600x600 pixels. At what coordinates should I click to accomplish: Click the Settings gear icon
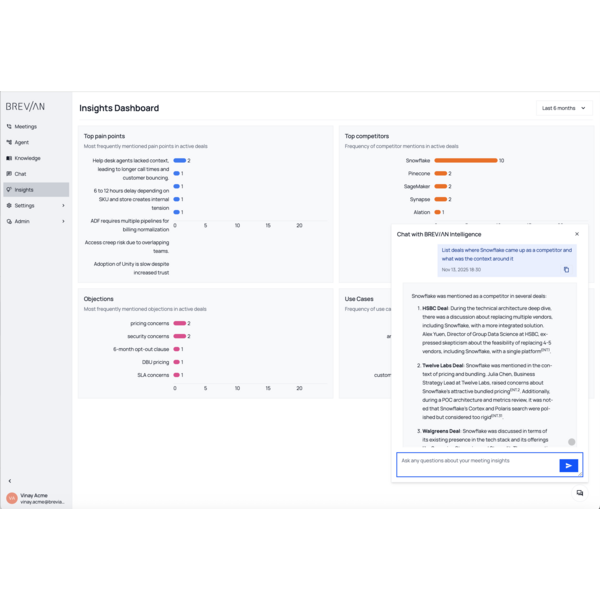tap(9, 205)
